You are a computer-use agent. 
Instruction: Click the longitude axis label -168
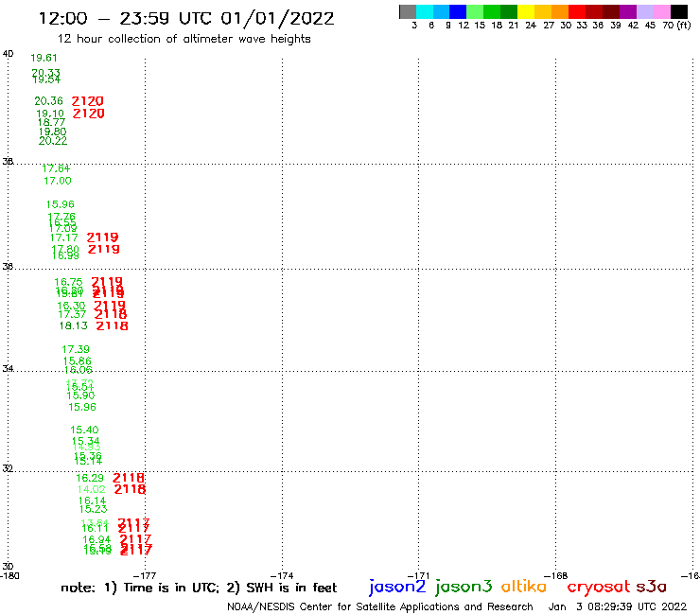click(556, 576)
